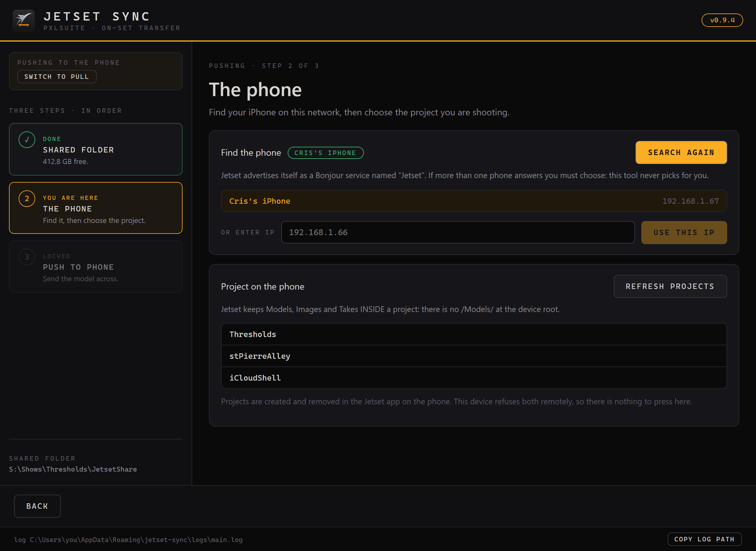
Task: Go back with the Back button
Action: point(37,506)
